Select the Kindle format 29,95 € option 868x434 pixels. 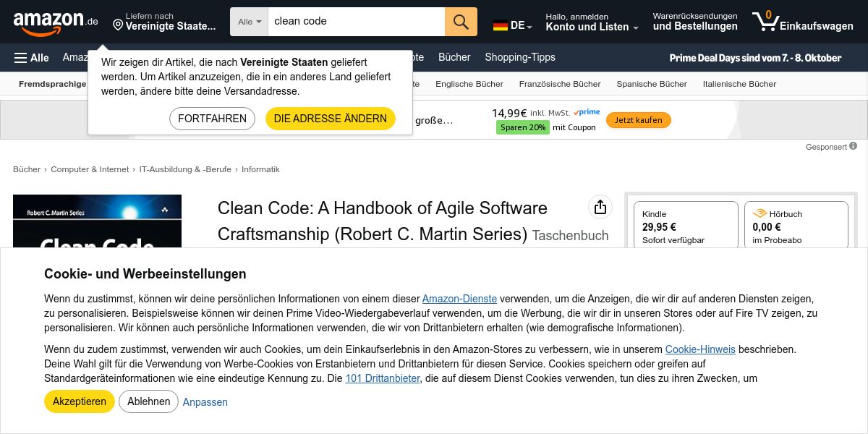coord(686,225)
